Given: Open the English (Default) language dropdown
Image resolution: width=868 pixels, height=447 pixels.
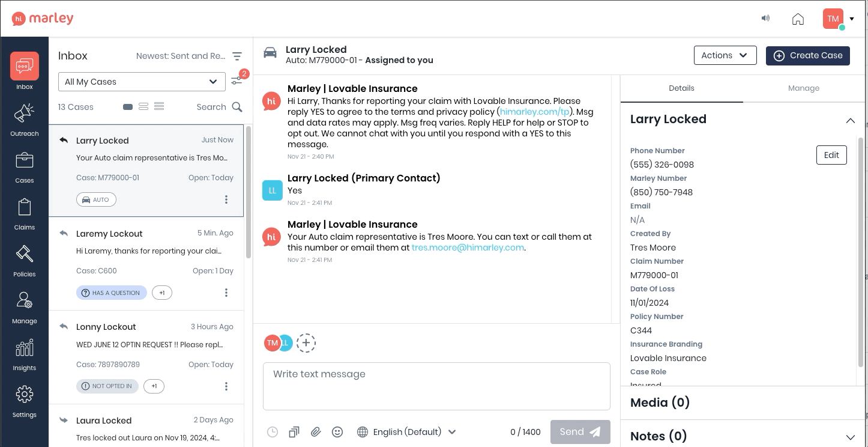Looking at the screenshot, I should pos(407,432).
